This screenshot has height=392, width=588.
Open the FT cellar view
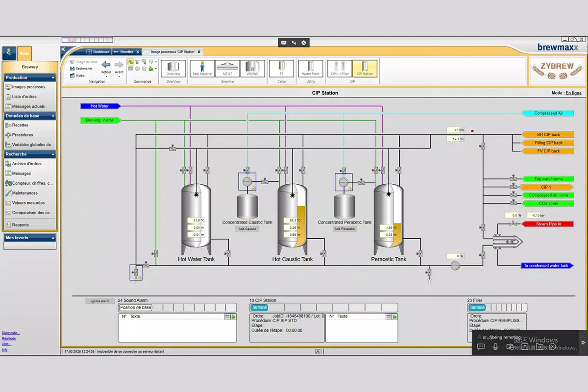click(282, 68)
